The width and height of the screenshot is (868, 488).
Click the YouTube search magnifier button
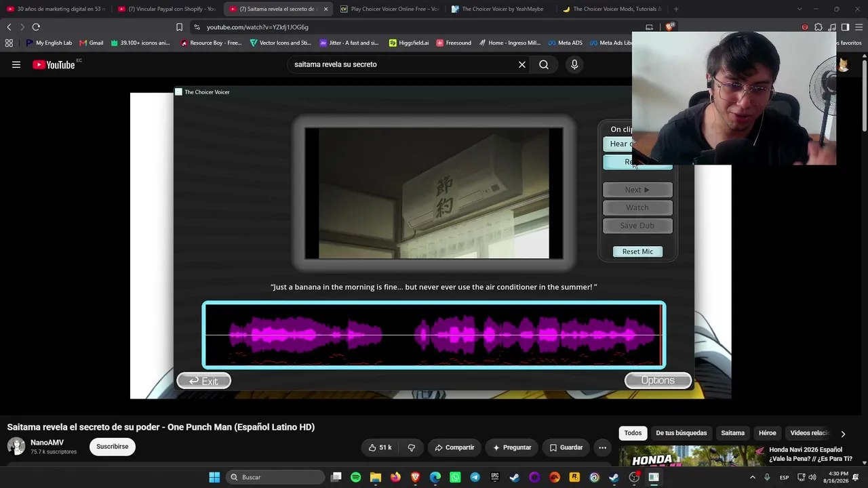pos(544,64)
